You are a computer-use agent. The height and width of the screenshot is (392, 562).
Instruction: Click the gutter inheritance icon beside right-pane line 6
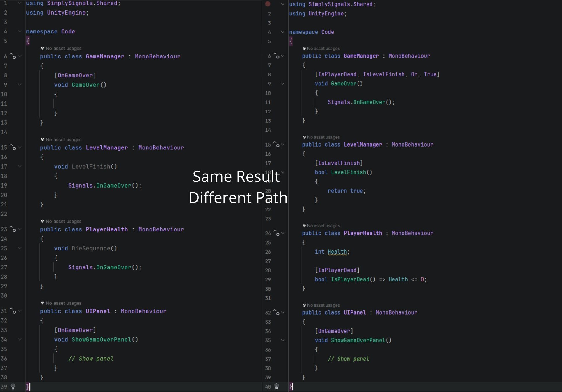point(276,56)
